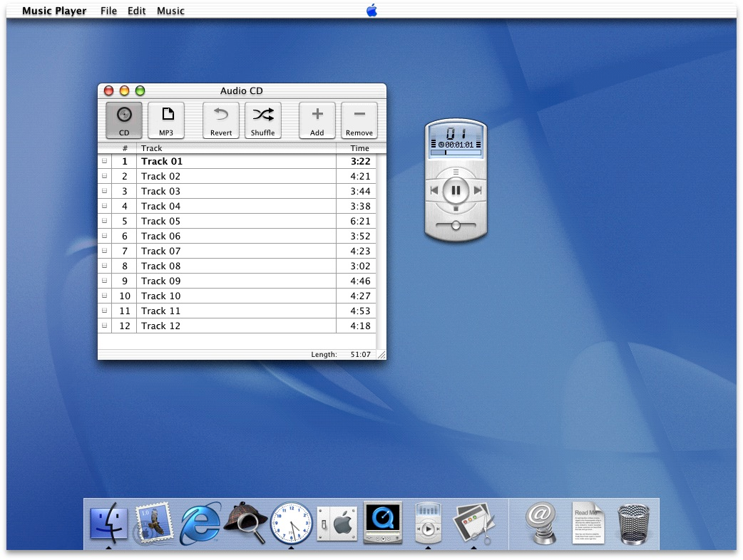Toggle the checkbox for Track 08
Image resolution: width=743 pixels, height=560 pixels.
105,266
